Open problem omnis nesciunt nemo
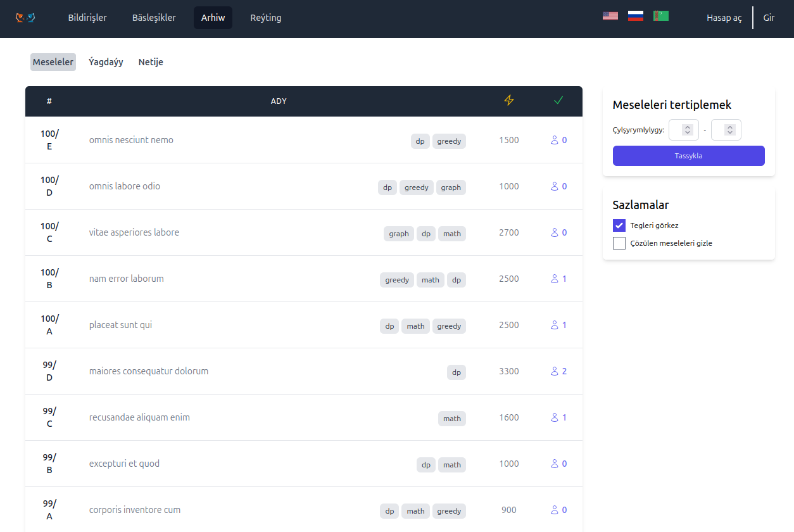794x532 pixels. tap(131, 140)
